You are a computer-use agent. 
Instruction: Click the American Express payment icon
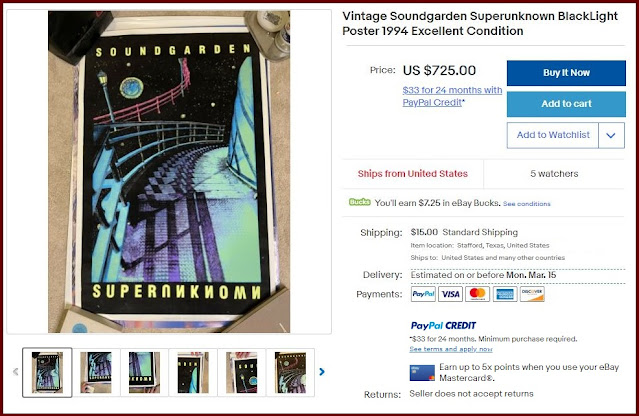505,294
